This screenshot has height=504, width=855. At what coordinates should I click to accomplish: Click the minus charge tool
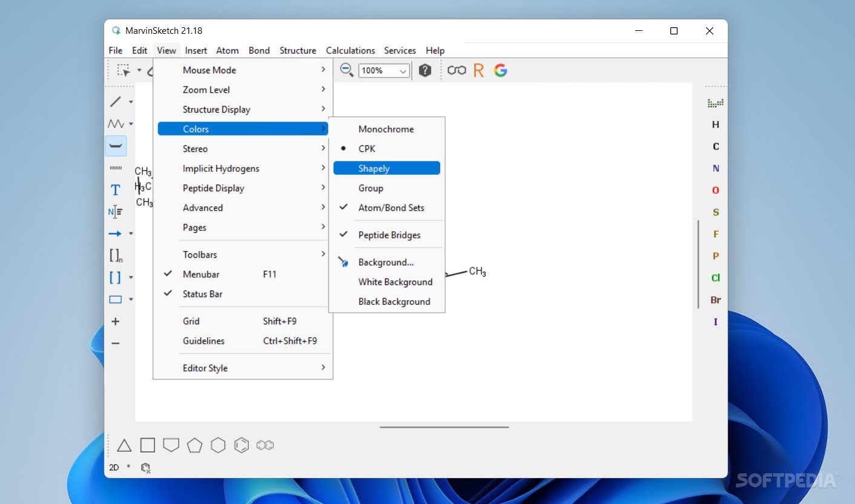pyautogui.click(x=115, y=343)
